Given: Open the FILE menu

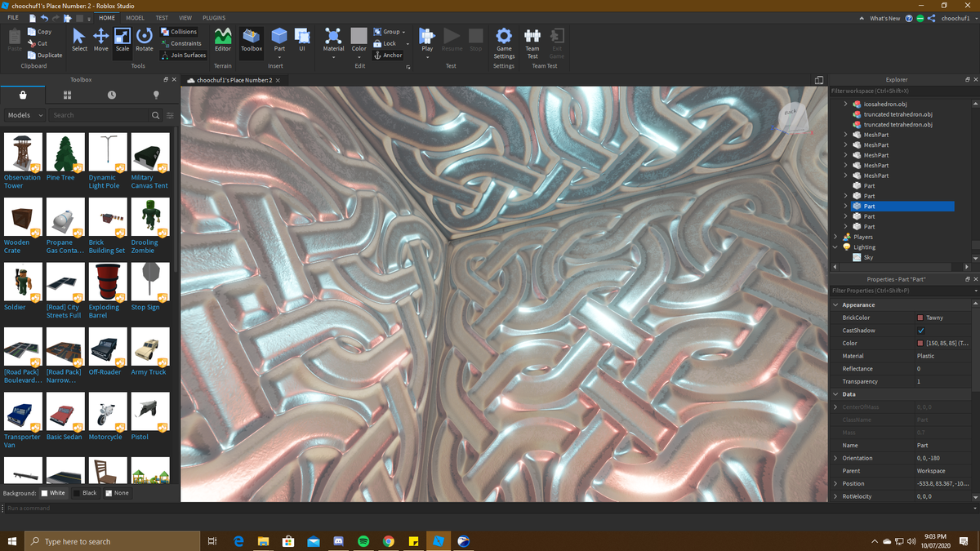Looking at the screenshot, I should [13, 17].
